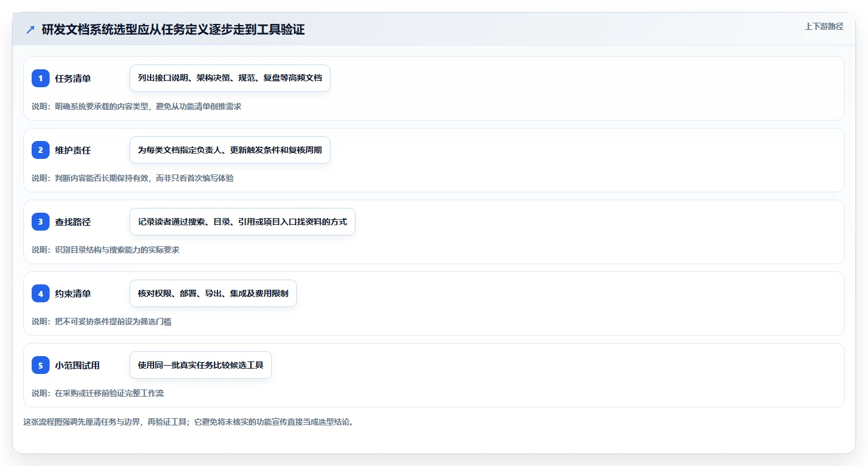Click the 记录读者通过搜索、目录 box
868x466 pixels.
pos(243,222)
